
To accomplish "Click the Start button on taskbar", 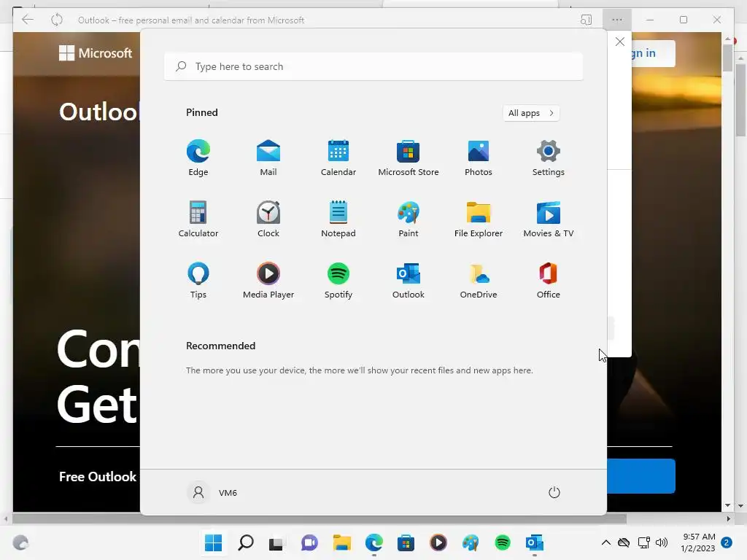I will pyautogui.click(x=213, y=542).
